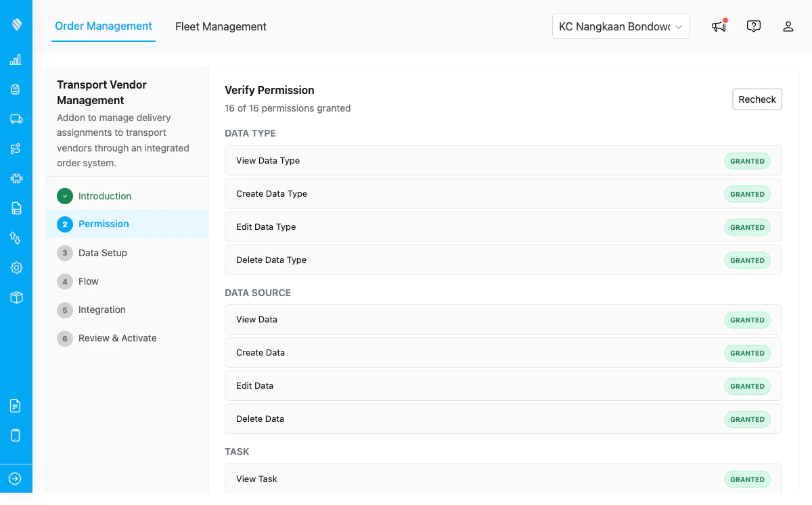
Task: Click the app logo at the sidebar top
Action: (16, 24)
